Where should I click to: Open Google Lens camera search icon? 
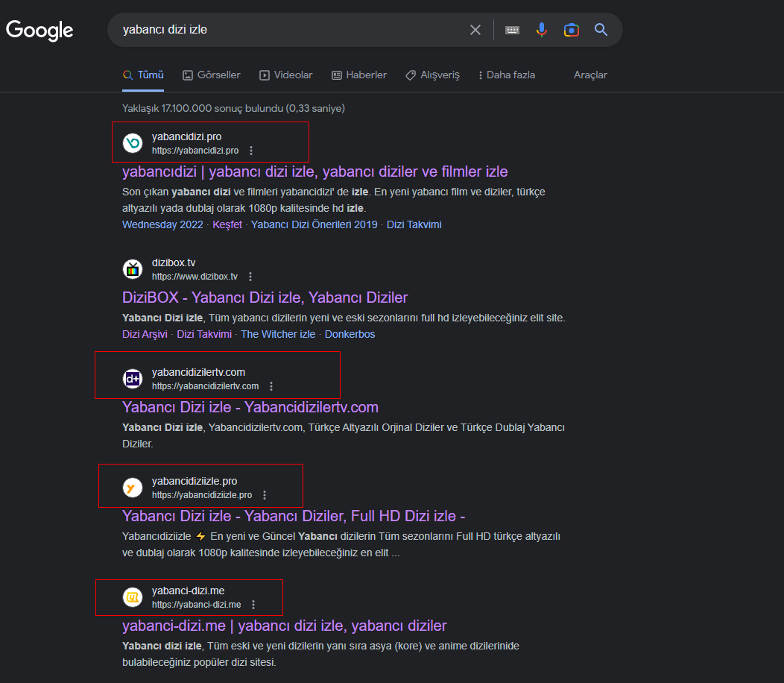click(x=572, y=30)
